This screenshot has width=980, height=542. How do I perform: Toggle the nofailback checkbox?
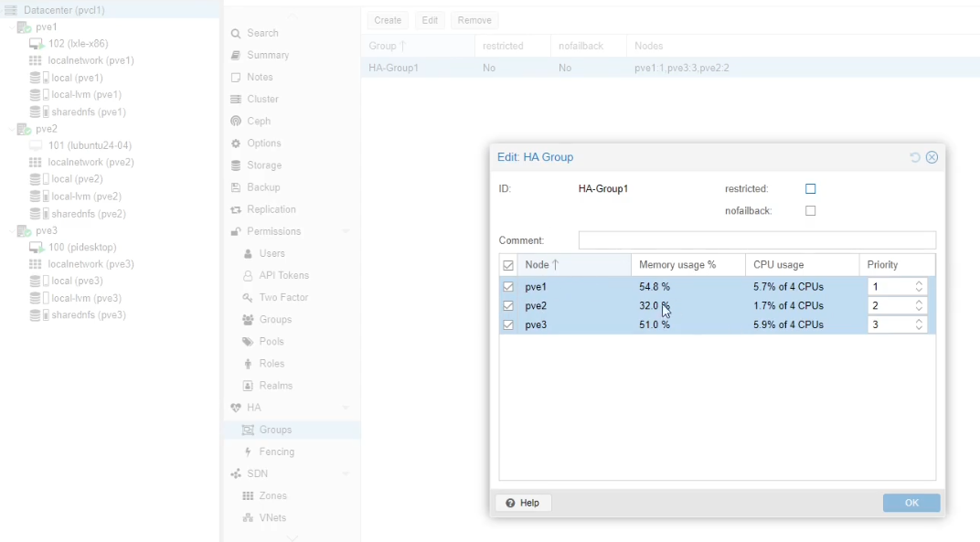tap(810, 211)
